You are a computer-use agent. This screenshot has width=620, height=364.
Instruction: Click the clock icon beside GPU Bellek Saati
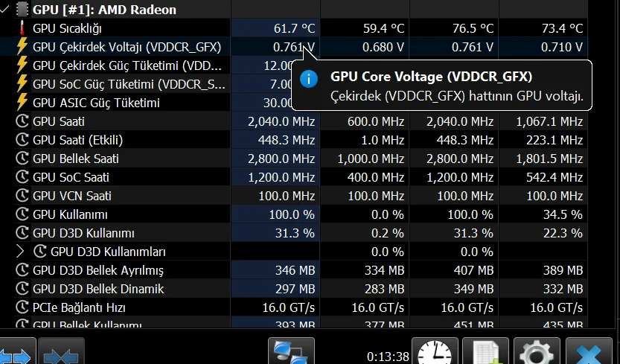pos(22,159)
